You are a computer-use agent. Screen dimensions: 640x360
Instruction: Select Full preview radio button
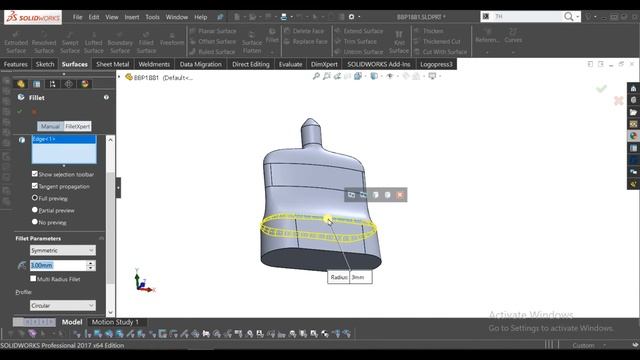pyautogui.click(x=35, y=198)
